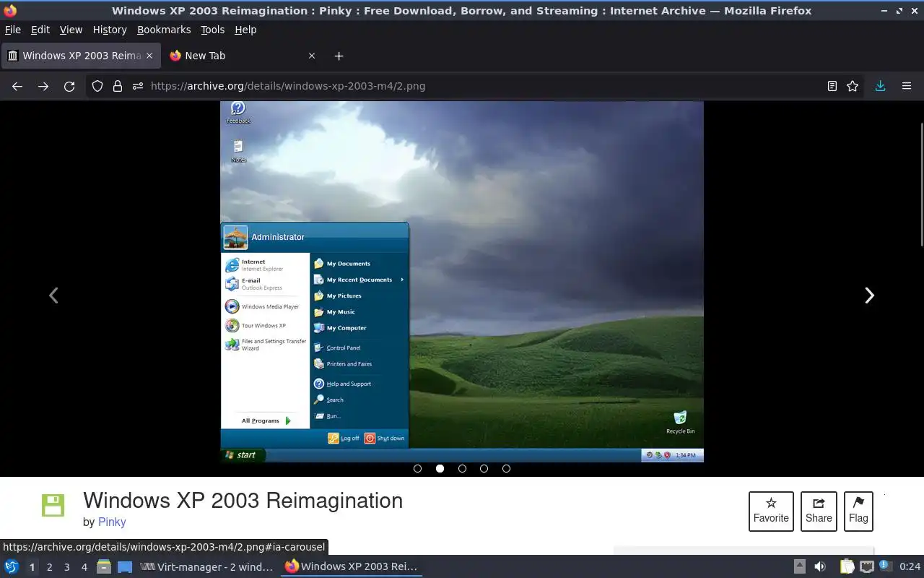Switch to the Windows XP 2003 Reimagination tab
The height and width of the screenshot is (578, 924).
pos(80,56)
